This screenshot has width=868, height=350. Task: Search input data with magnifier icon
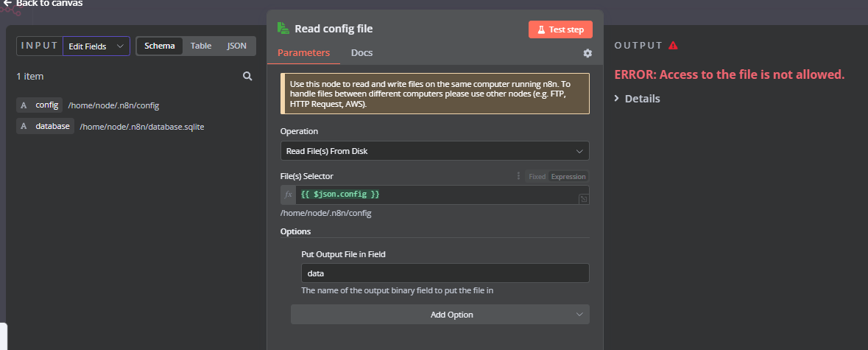tap(248, 76)
